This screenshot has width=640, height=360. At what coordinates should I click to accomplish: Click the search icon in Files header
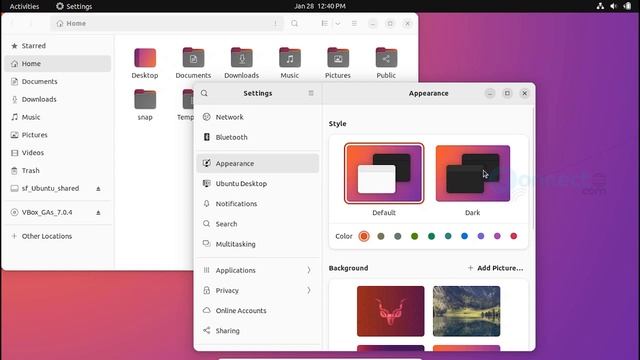coord(295,24)
